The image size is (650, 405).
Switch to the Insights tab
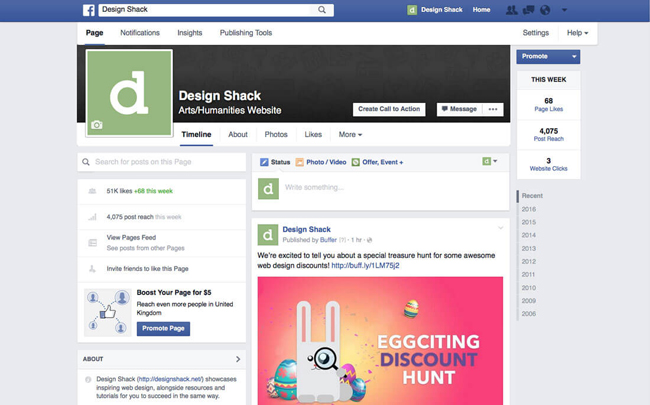(189, 33)
